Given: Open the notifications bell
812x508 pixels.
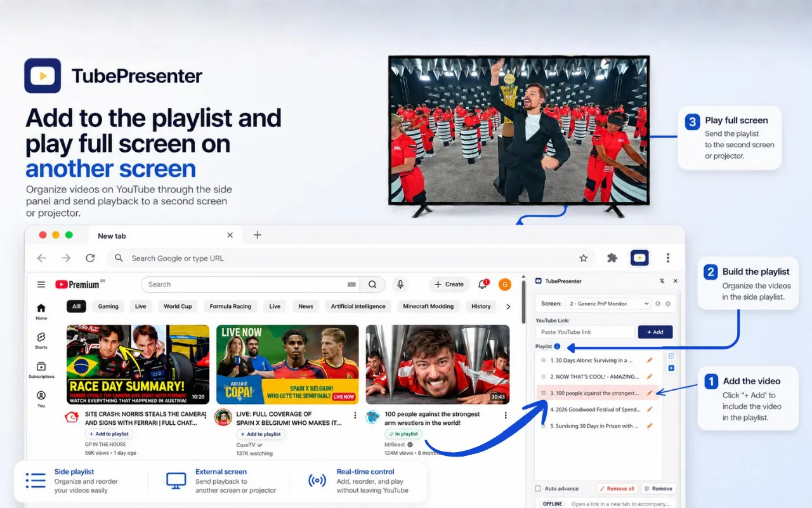Looking at the screenshot, I should [x=483, y=284].
